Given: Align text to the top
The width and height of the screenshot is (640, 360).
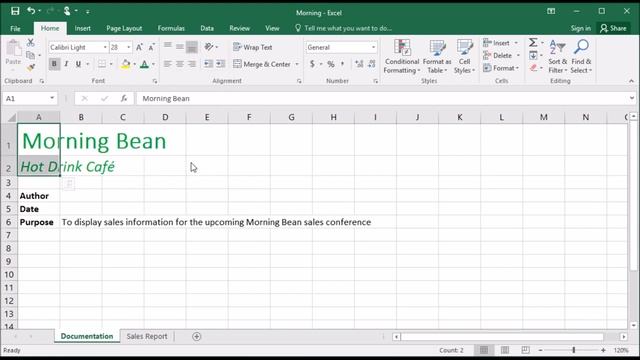Looking at the screenshot, I should pos(167,46).
